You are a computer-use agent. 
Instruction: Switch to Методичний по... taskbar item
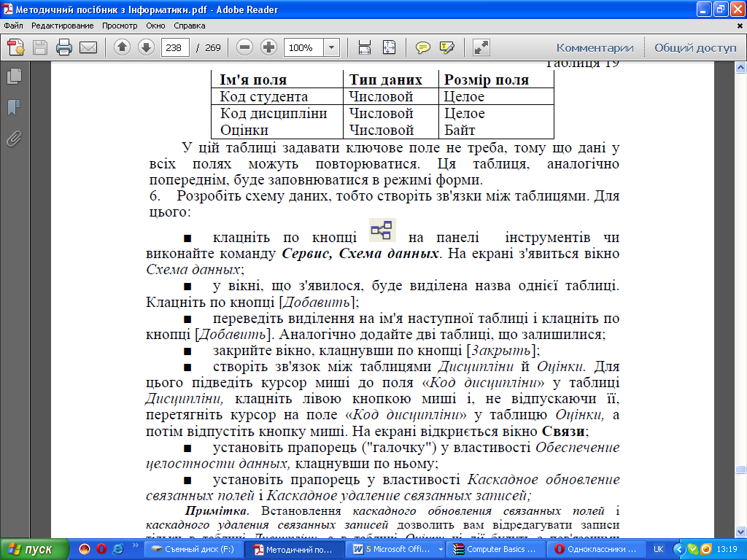293,550
